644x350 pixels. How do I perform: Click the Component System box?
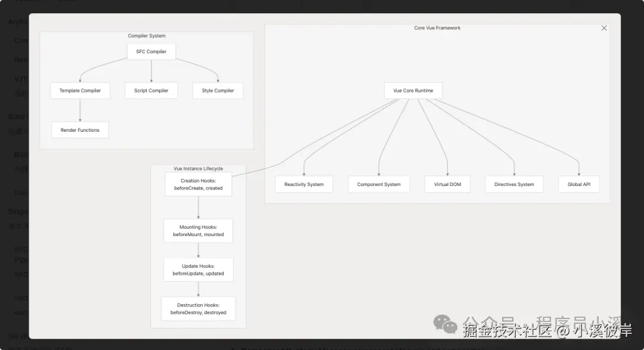(379, 184)
